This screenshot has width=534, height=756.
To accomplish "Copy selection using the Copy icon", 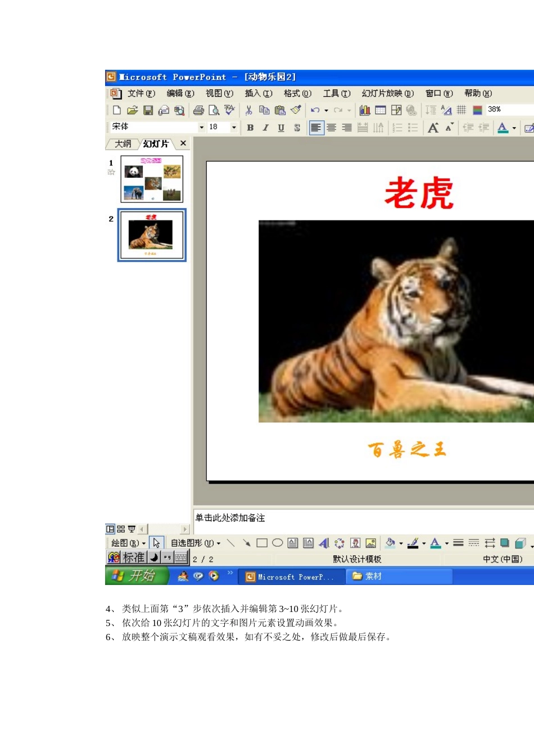I will pyautogui.click(x=264, y=110).
